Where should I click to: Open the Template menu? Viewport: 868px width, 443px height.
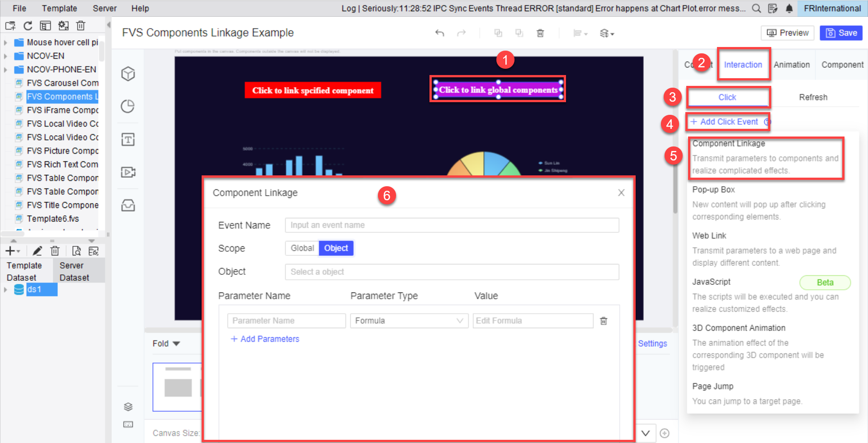point(59,8)
